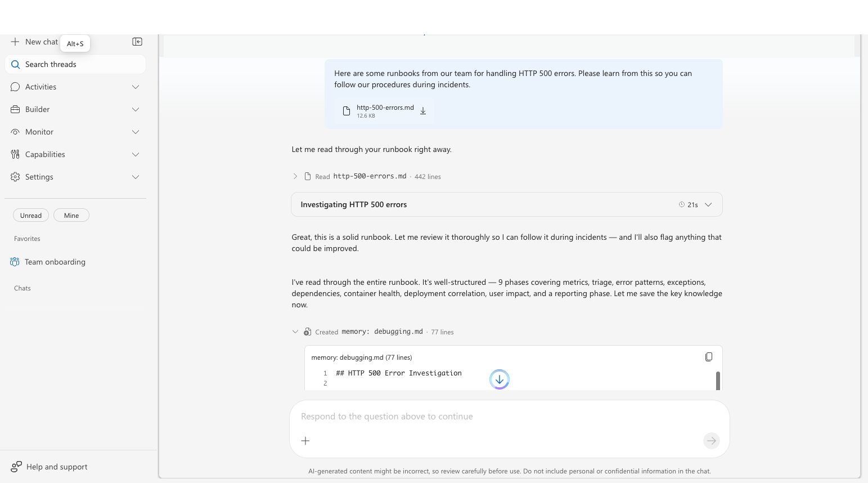Screen dimensions: 868x483
Task: Download the http-500-errors.md attachment
Action: pyautogui.click(x=423, y=111)
